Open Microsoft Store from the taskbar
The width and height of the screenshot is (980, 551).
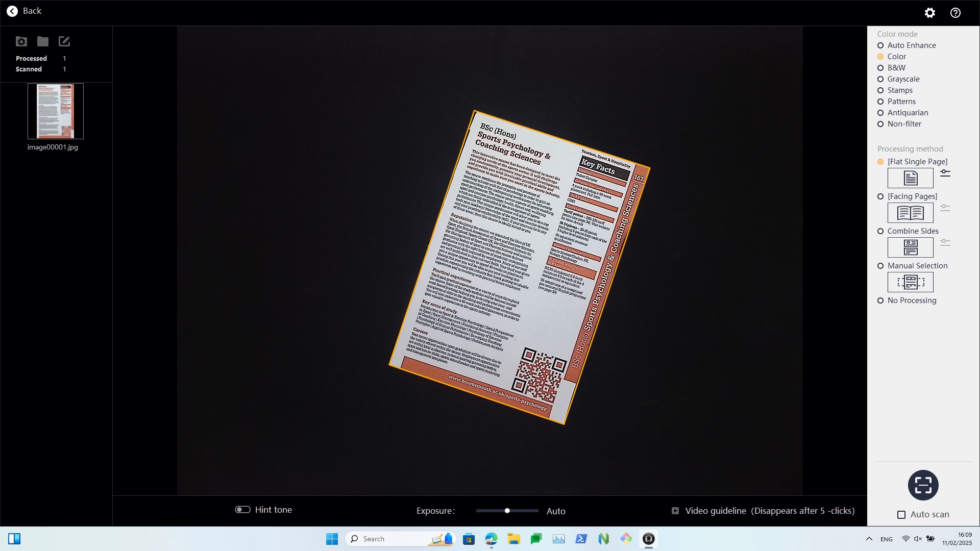(469, 539)
